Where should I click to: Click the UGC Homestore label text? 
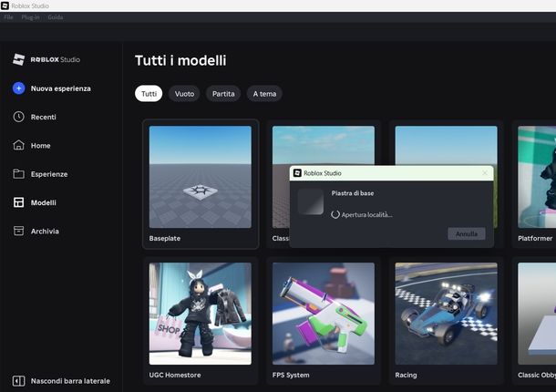click(175, 375)
